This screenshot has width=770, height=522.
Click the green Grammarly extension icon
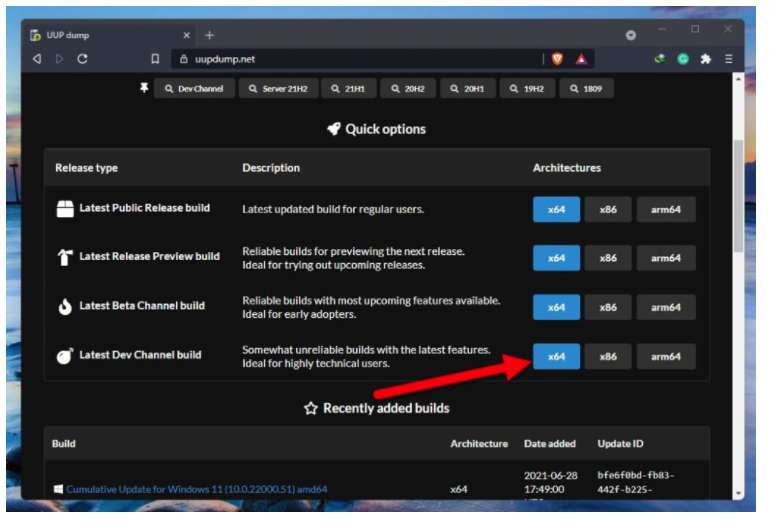pyautogui.click(x=683, y=59)
